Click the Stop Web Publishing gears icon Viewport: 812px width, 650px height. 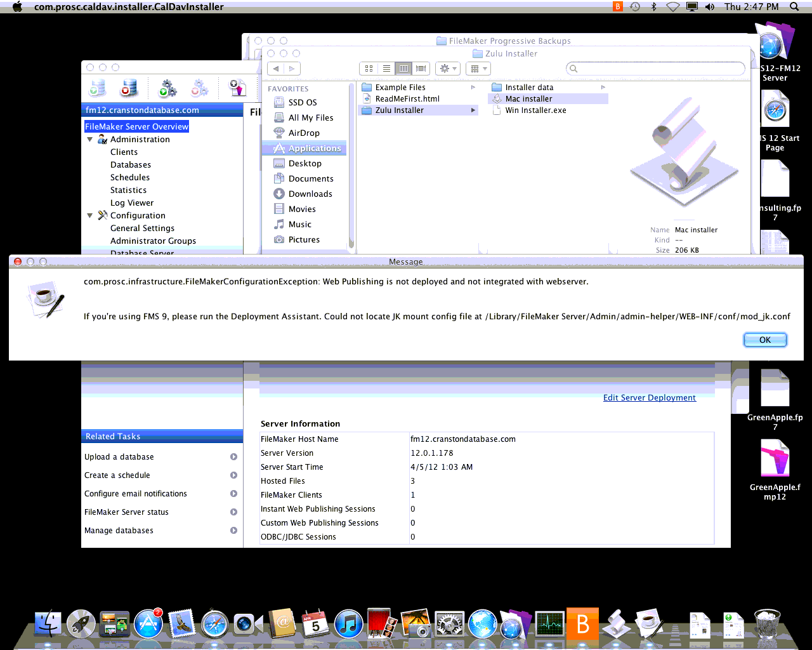[x=199, y=88]
